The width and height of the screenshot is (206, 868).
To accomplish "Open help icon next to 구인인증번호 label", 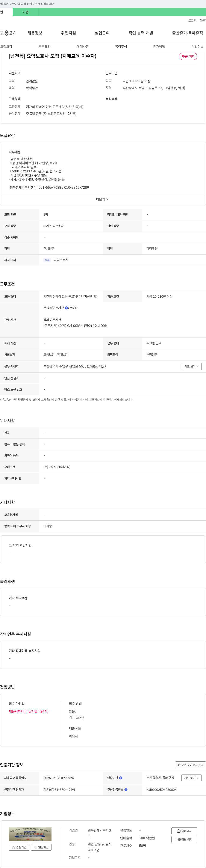I will 126,790.
